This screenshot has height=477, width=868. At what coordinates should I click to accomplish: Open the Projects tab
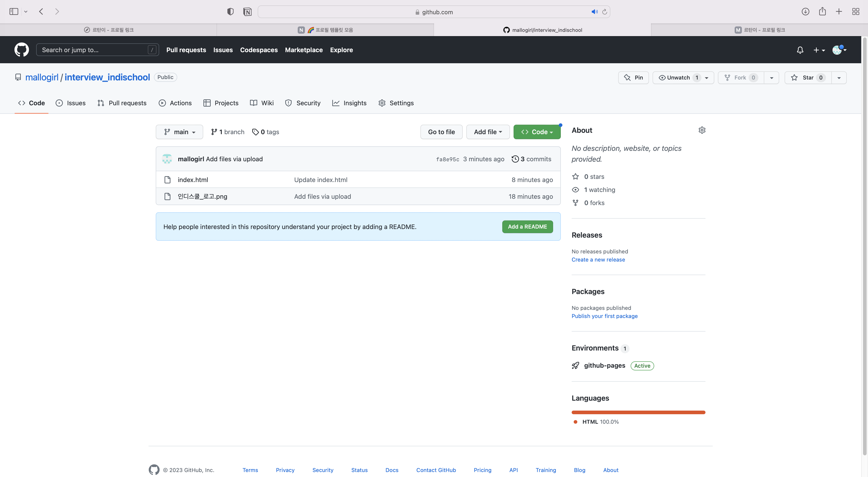tap(221, 103)
